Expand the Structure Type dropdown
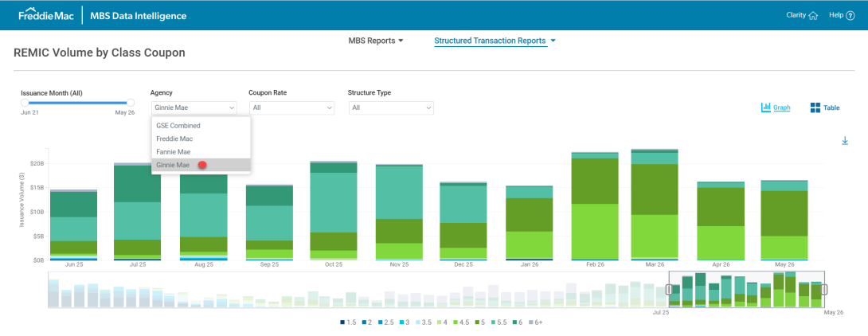Image resolution: width=868 pixels, height=336 pixels. (391, 107)
